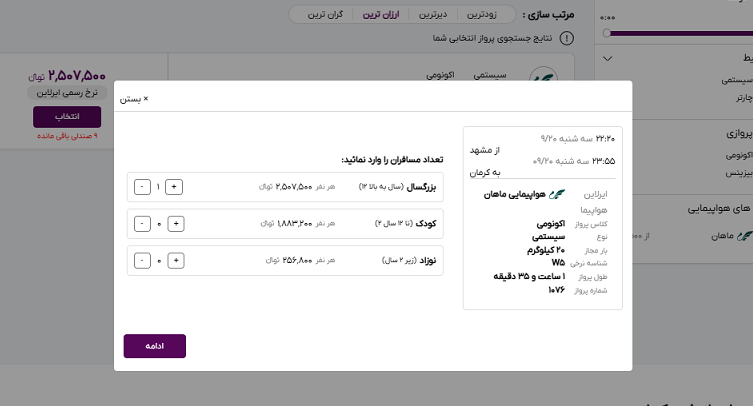Viewport: 753px width, 406px height.
Task: Click the child price ۱,۸۸۳,۲۰۰
Action: tap(294, 223)
